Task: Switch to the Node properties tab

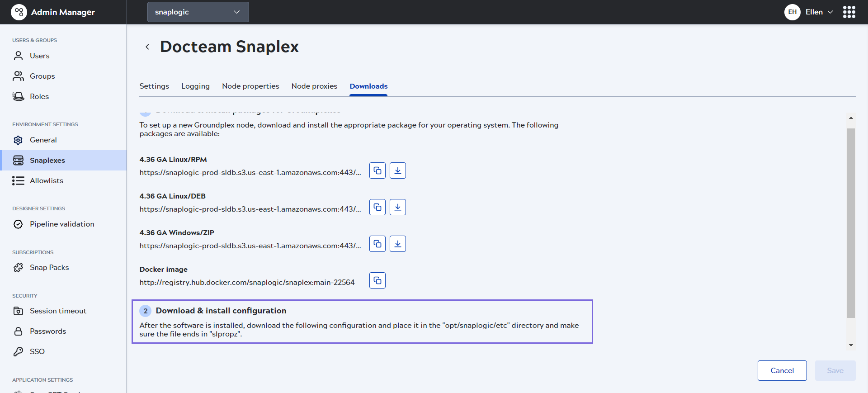Action: pyautogui.click(x=250, y=86)
